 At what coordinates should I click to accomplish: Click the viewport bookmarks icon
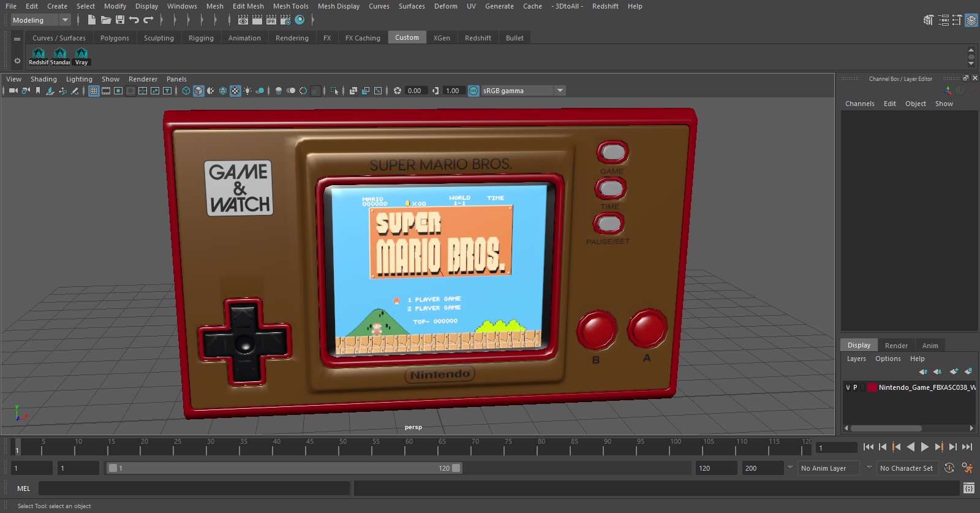38,91
